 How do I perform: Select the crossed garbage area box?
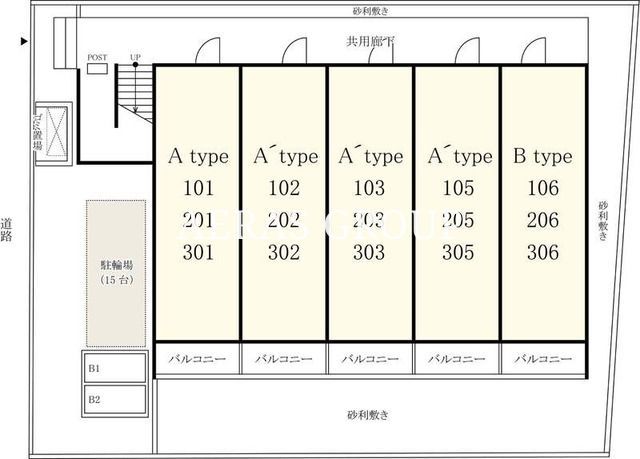click(x=56, y=132)
